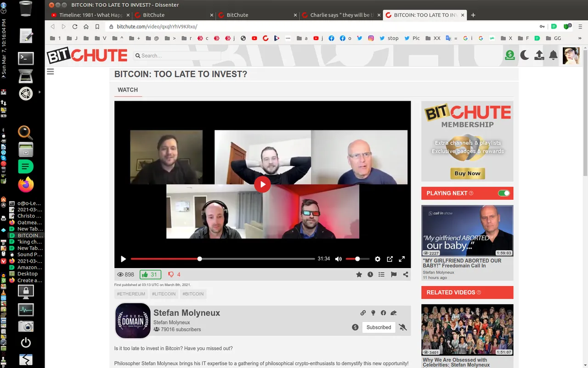Toggle night mode moon icon
The width and height of the screenshot is (588, 368).
525,56
